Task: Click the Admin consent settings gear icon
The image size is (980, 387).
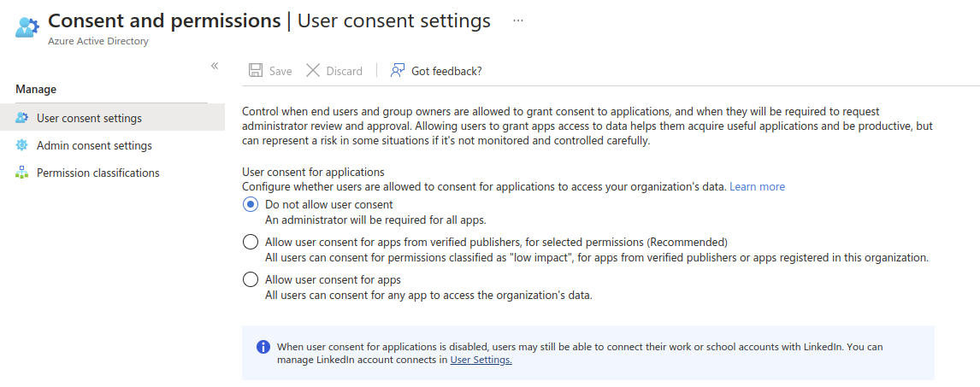Action: (x=22, y=145)
